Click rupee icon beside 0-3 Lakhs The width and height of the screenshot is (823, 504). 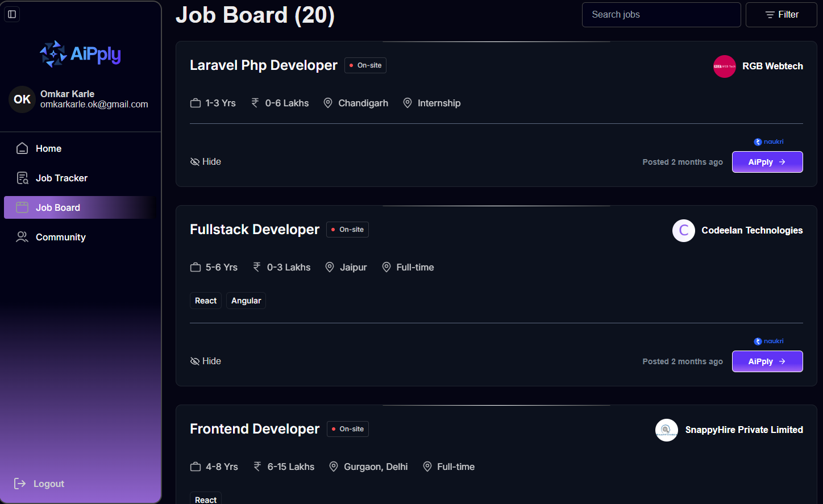point(257,267)
